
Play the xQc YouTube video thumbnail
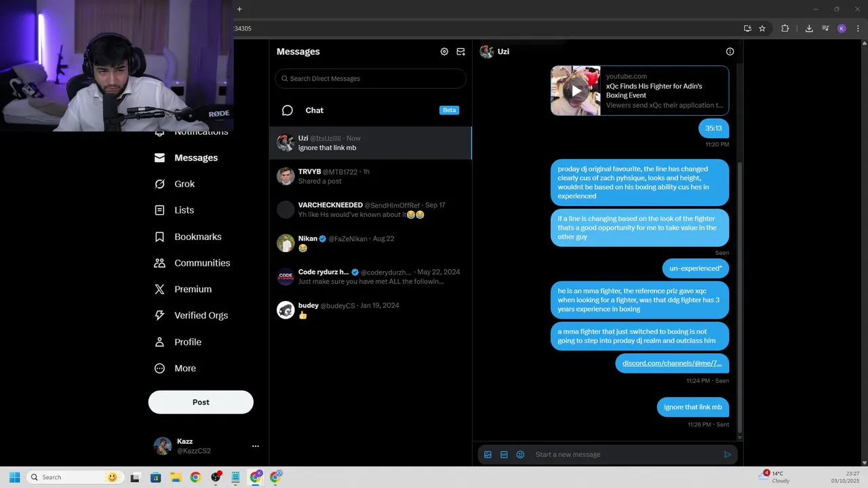click(x=576, y=90)
